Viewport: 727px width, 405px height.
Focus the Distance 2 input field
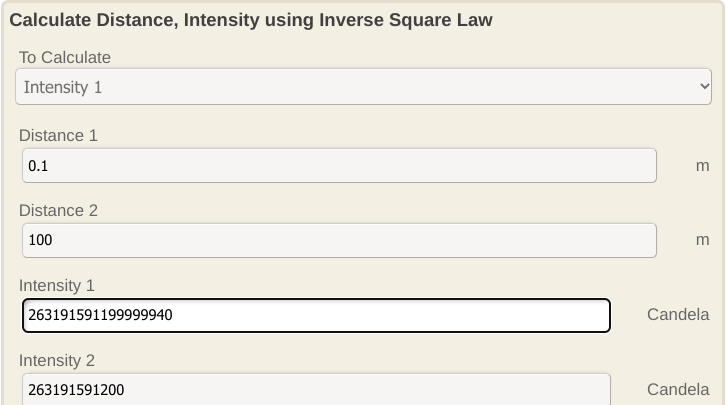coord(339,241)
